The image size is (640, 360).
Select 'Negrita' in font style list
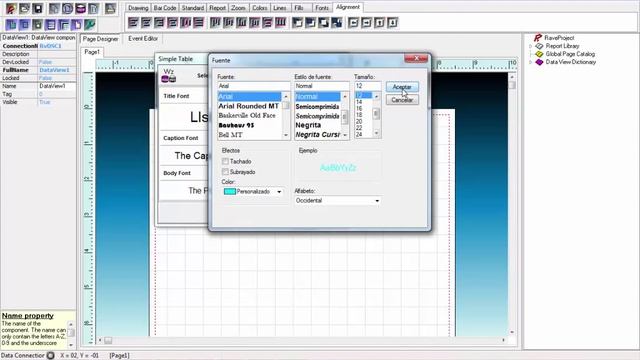pyautogui.click(x=308, y=125)
